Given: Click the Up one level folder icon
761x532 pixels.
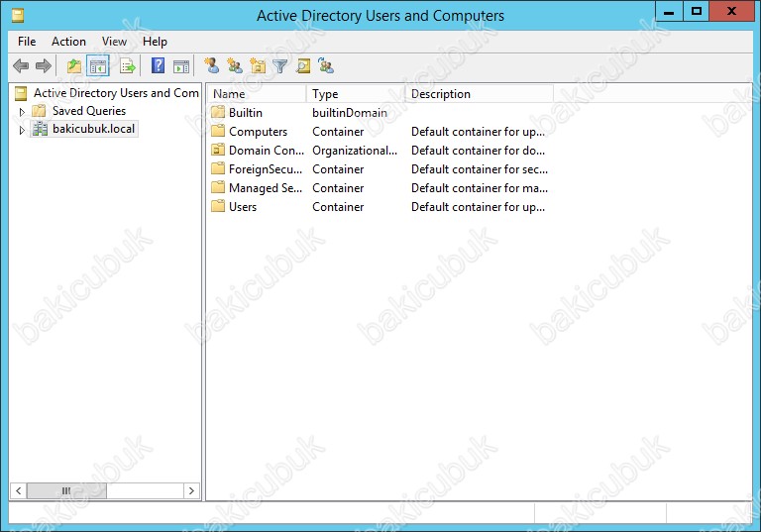Looking at the screenshot, I should [74, 66].
